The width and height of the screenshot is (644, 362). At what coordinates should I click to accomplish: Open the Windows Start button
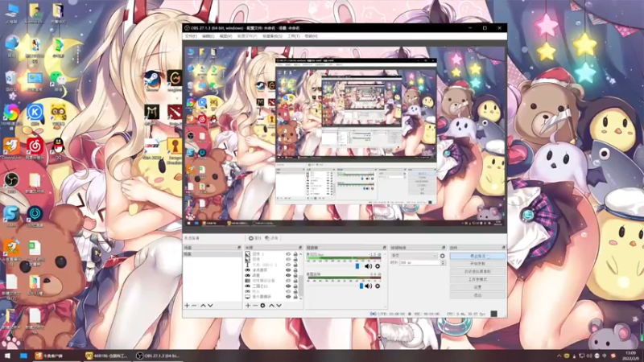7,356
